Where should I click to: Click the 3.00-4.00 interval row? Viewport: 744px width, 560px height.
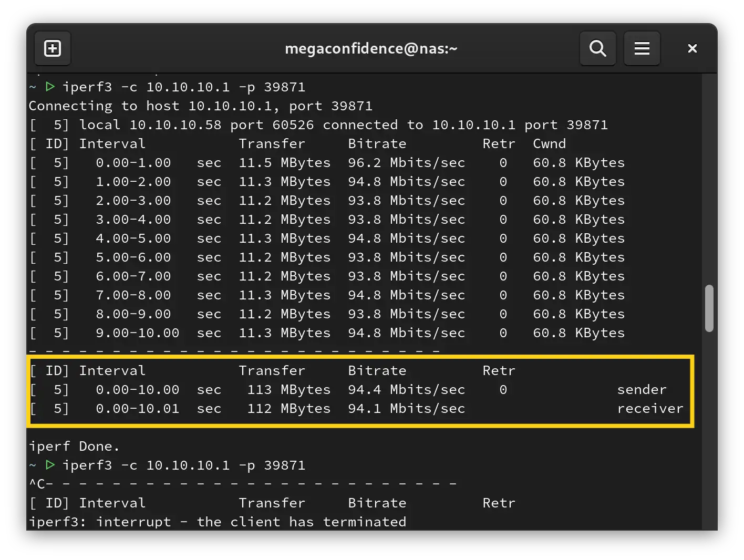tap(327, 219)
